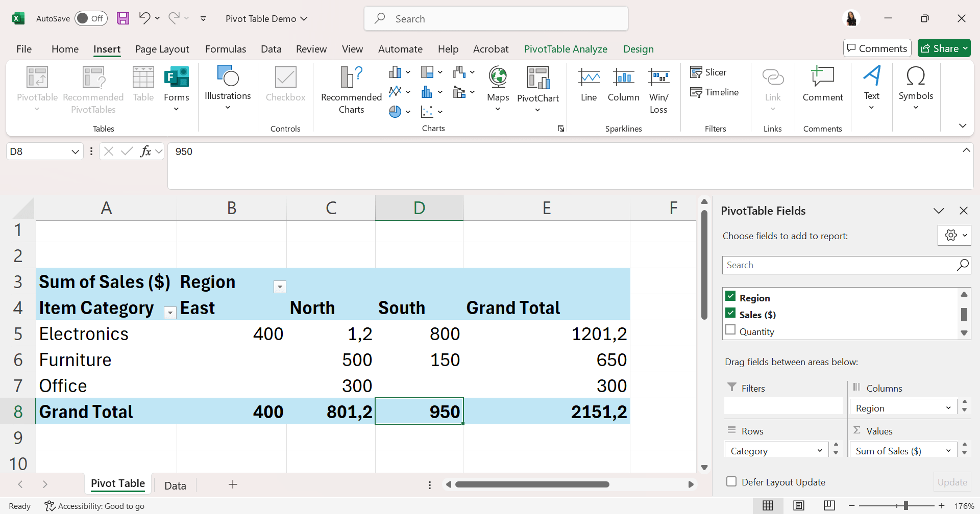
Task: Expand the Sum of Sales ($) values dropdown
Action: pyautogui.click(x=948, y=451)
